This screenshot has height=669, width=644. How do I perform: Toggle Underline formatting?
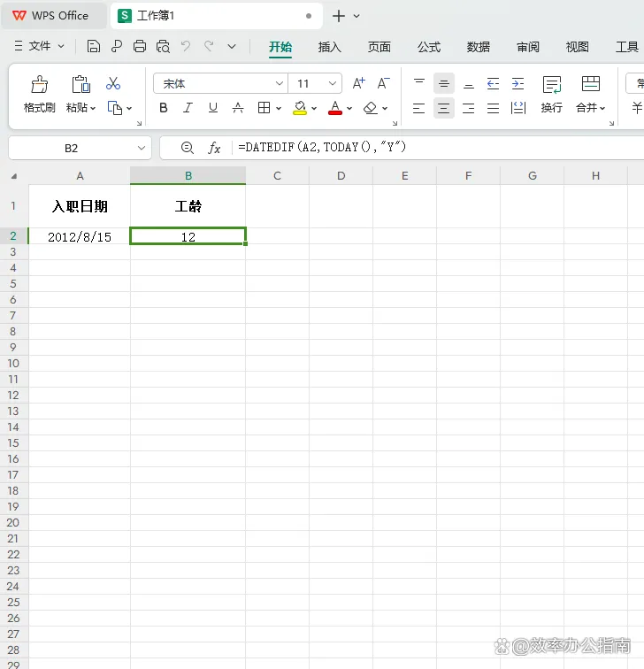point(213,108)
